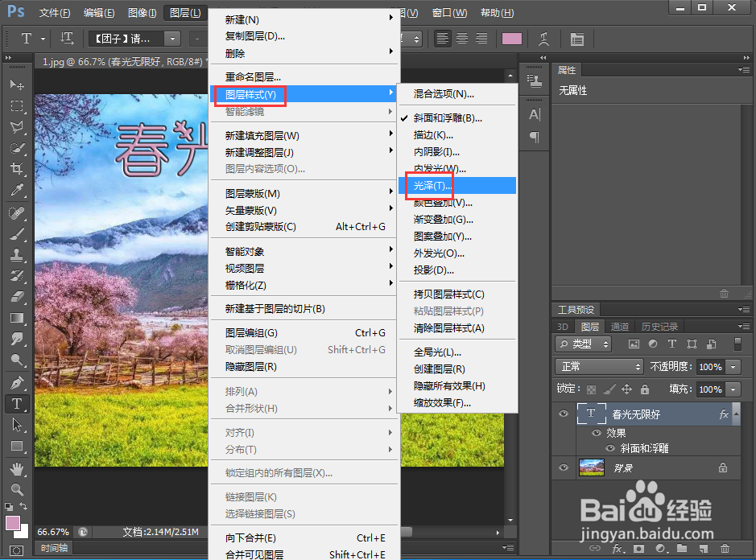Open the 类型 layer filter dropdown
Image resolution: width=756 pixels, height=560 pixels.
click(x=582, y=344)
